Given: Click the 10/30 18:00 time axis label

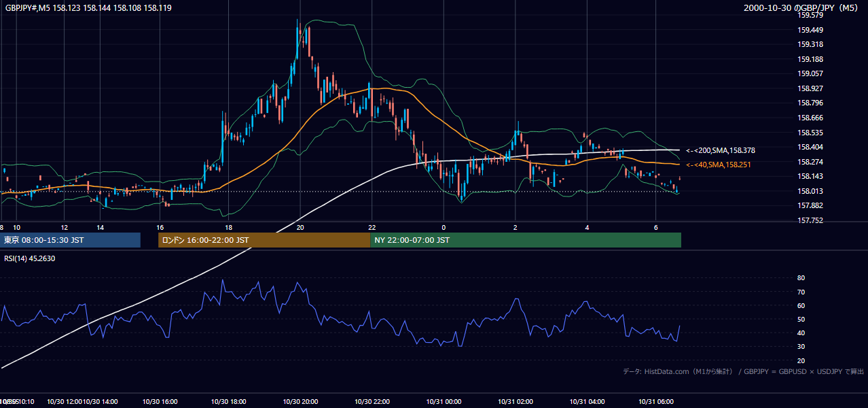Looking at the screenshot, I should [x=228, y=402].
